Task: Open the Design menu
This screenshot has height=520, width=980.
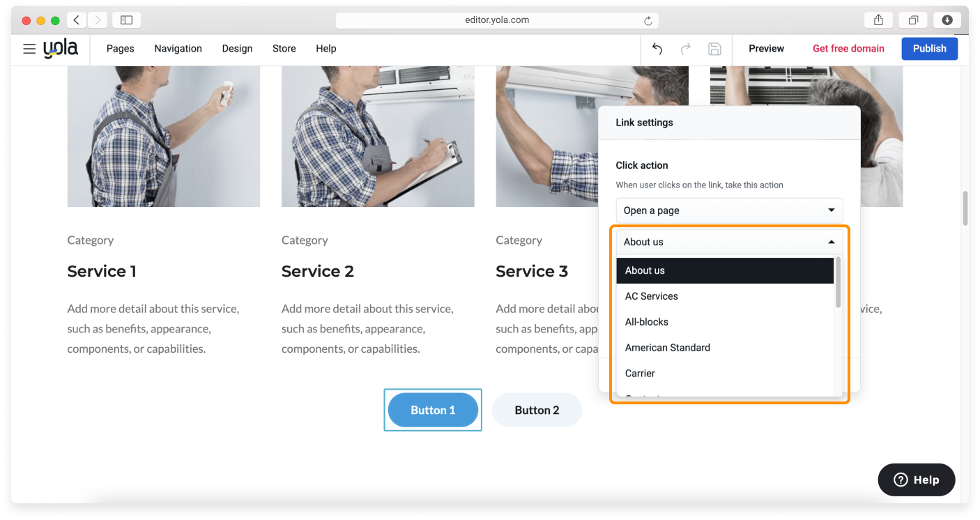Action: 237,49
